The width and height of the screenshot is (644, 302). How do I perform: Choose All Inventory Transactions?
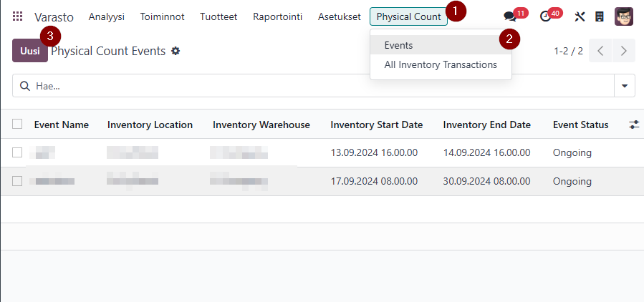[440, 64]
